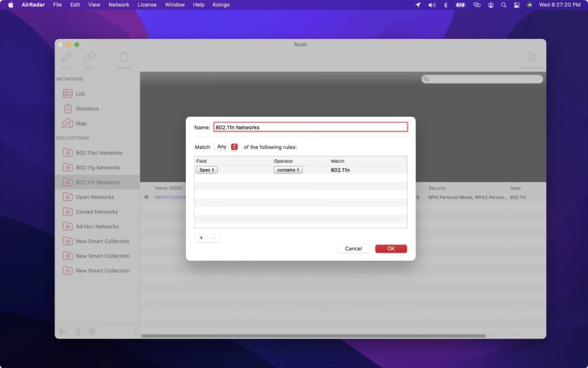Click the OK button

tap(390, 248)
